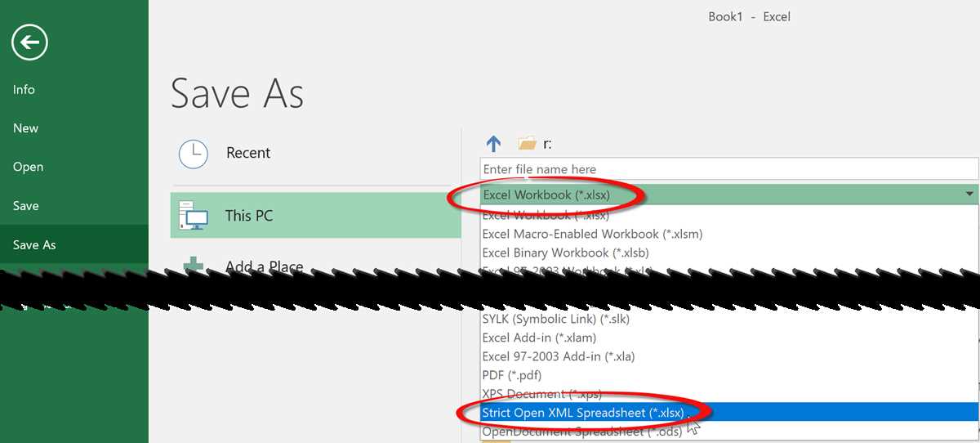The width and height of the screenshot is (980, 443).
Task: Go to the Open page
Action: pos(28,167)
